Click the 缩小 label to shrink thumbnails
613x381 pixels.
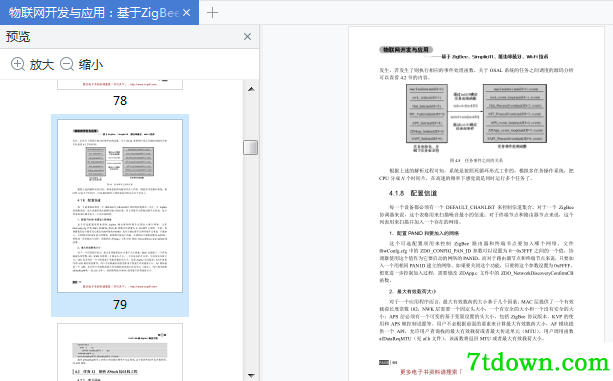pyautogui.click(x=91, y=64)
